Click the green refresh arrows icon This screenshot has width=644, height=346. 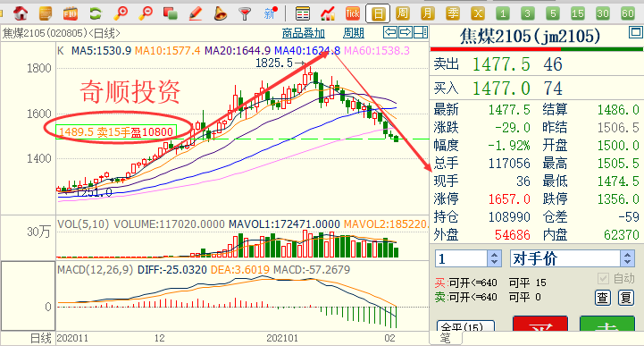pos(96,13)
